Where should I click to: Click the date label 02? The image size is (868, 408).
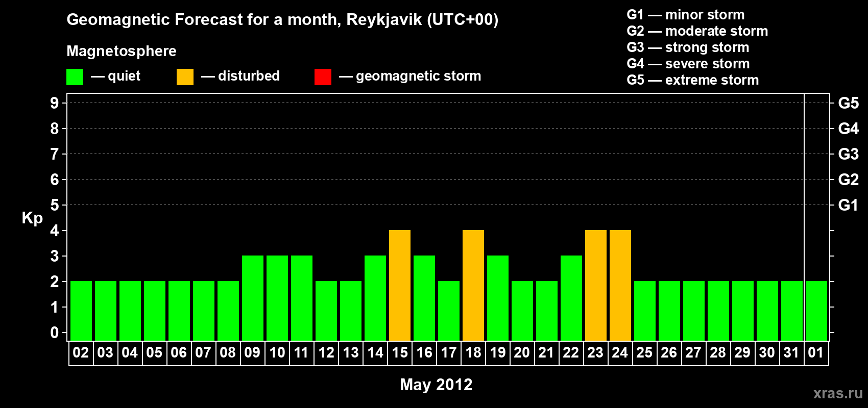point(81,352)
